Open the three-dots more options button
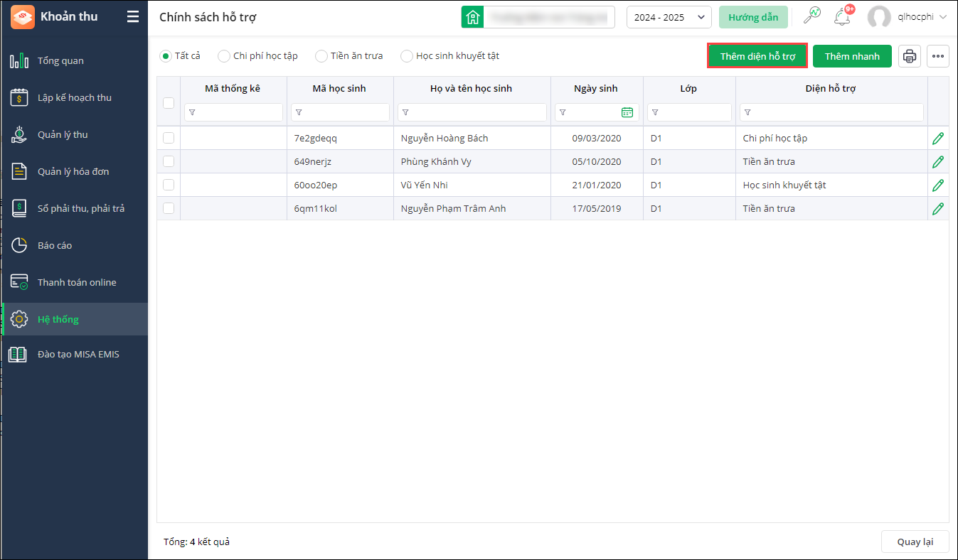The height and width of the screenshot is (560, 958). (938, 56)
